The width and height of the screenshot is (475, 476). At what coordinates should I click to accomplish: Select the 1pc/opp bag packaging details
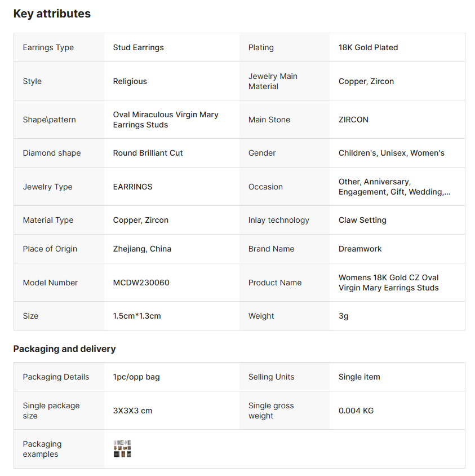136,377
